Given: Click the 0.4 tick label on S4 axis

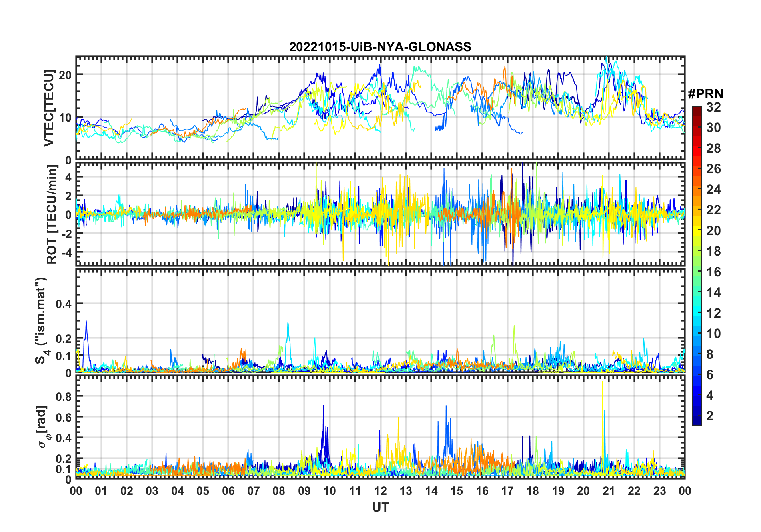Looking at the screenshot, I should point(64,304).
